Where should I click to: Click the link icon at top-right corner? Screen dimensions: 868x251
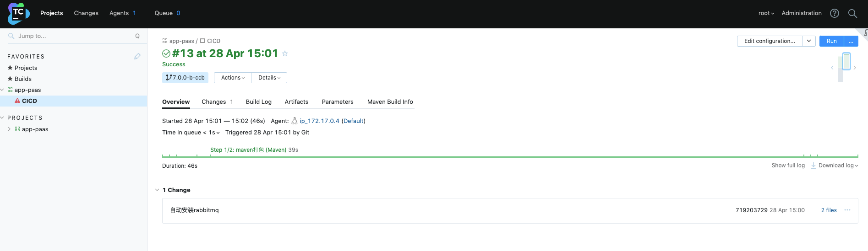[864, 32]
